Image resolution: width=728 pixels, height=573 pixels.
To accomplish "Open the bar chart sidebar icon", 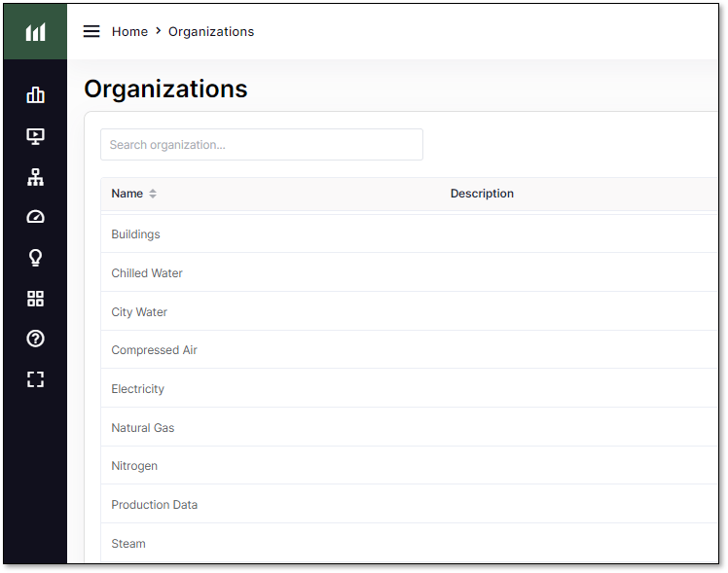I will [35, 94].
